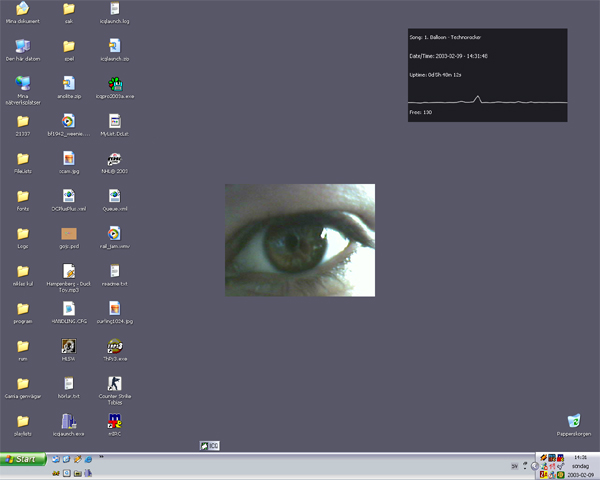Viewport: 600px width, 480px height.
Task: Click the SV language indicator
Action: point(515,466)
